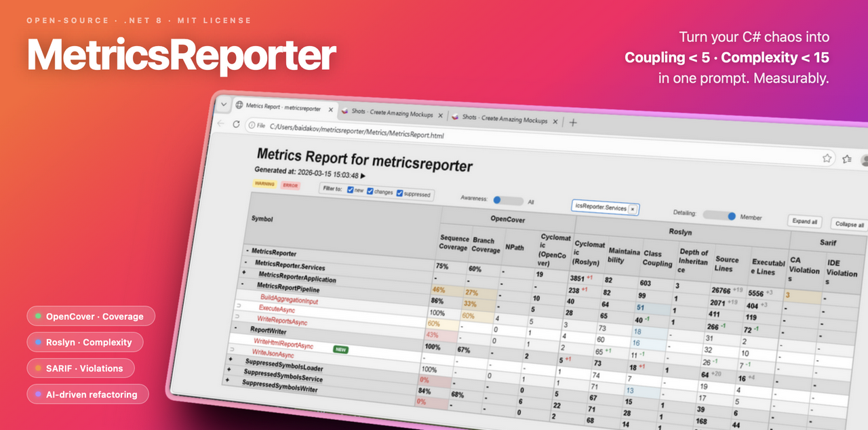Click the 'Collapse all' button
The height and width of the screenshot is (430, 868).
850,224
